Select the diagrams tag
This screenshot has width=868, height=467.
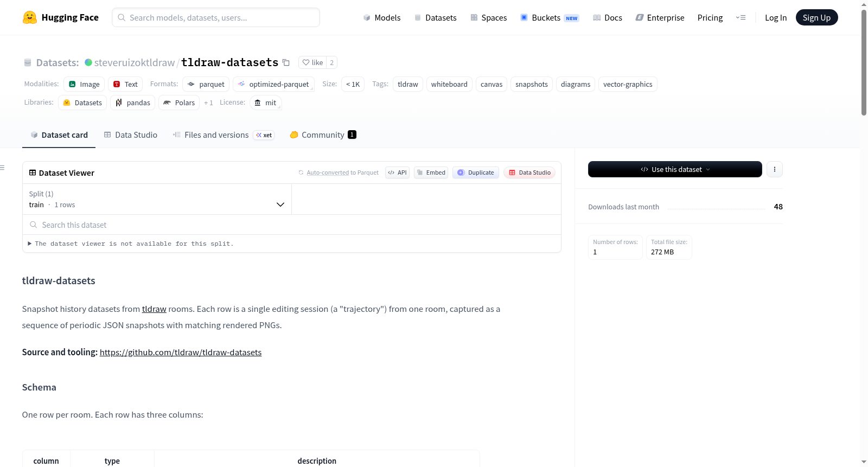pyautogui.click(x=576, y=84)
